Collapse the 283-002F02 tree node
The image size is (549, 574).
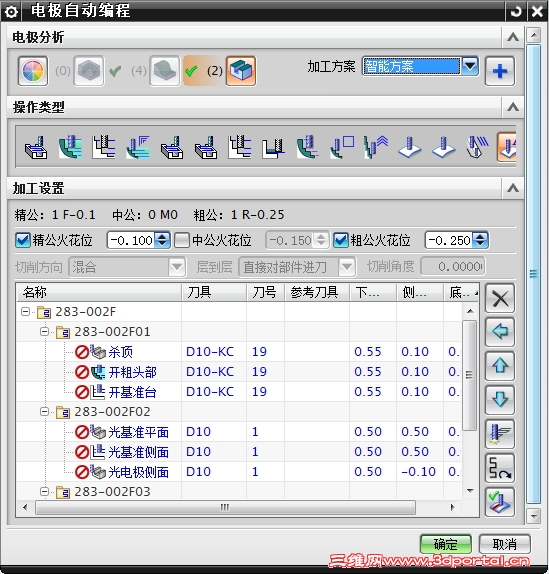coord(45,412)
